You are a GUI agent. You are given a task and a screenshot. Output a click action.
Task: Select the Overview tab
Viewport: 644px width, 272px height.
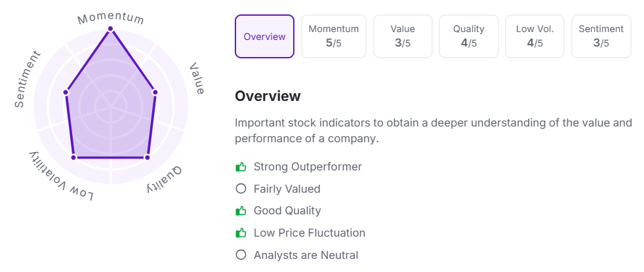pos(264,37)
